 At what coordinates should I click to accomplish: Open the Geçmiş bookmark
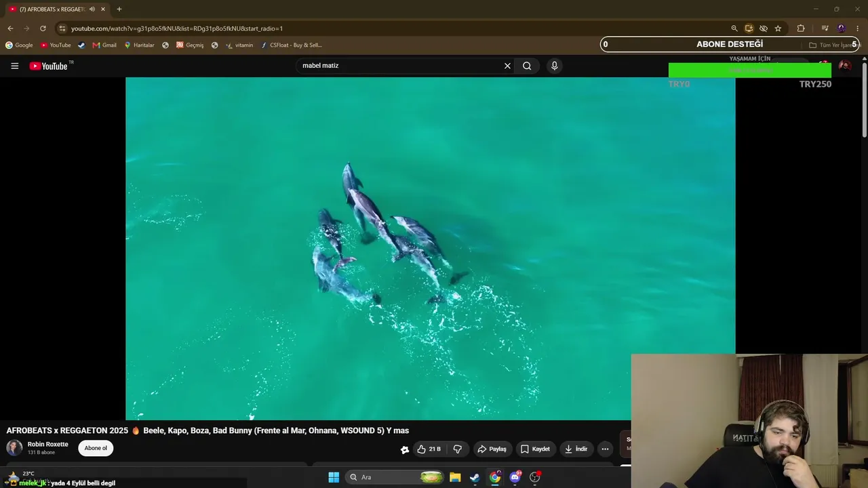[190, 45]
